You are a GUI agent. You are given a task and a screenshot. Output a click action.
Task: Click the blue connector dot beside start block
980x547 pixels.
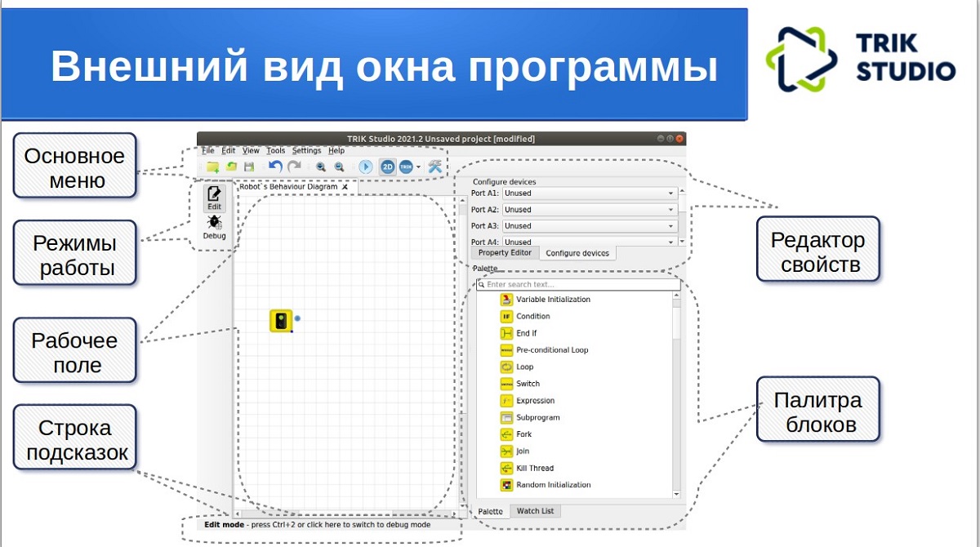coord(298,318)
